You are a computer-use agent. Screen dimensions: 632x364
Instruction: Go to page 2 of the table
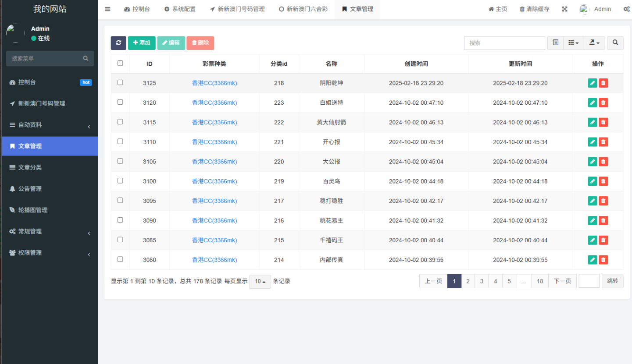pyautogui.click(x=468, y=281)
